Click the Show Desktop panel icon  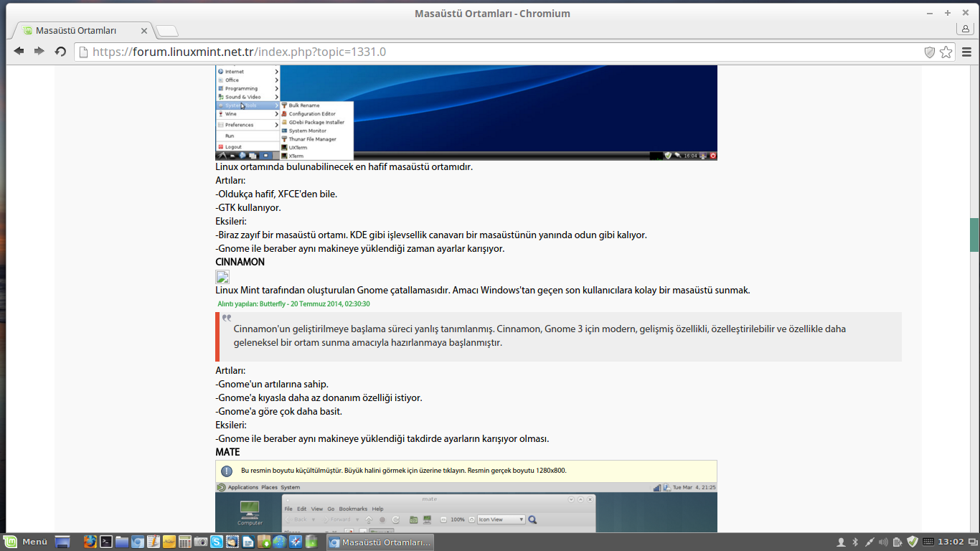[x=62, y=542]
